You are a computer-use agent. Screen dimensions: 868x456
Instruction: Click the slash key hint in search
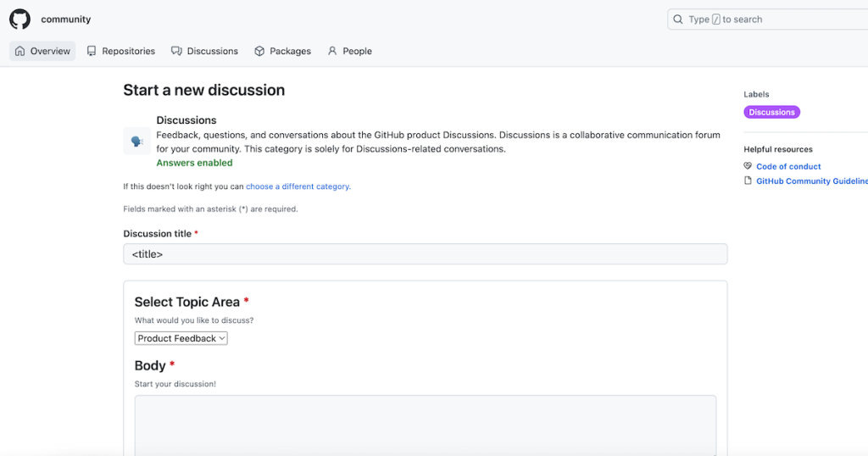click(x=716, y=19)
